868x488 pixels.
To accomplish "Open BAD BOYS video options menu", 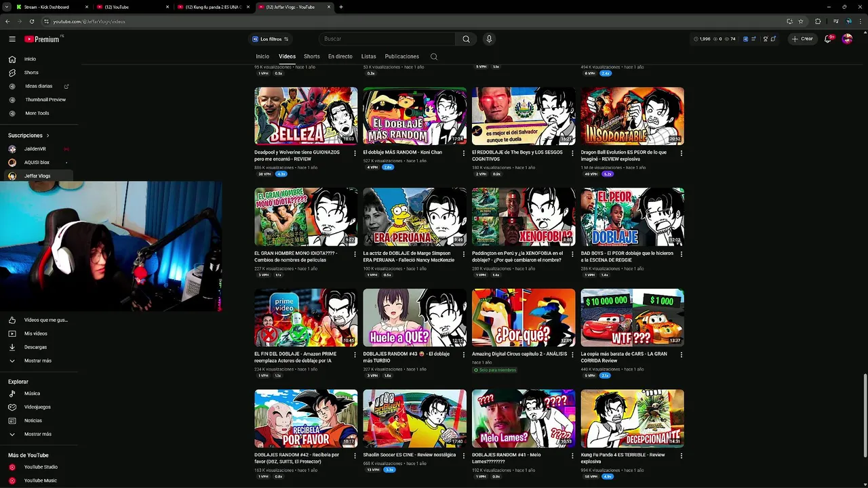I will [x=682, y=254].
